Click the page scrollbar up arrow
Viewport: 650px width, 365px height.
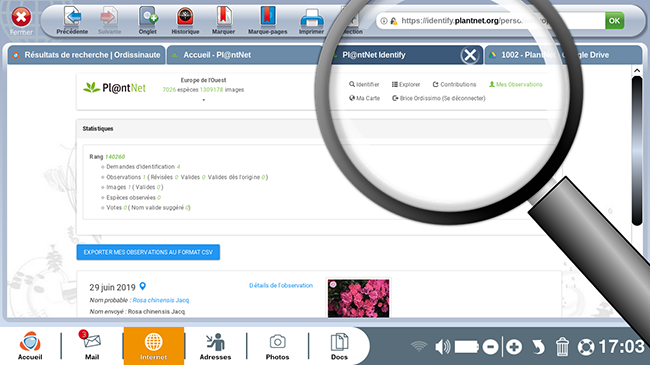pos(637,71)
